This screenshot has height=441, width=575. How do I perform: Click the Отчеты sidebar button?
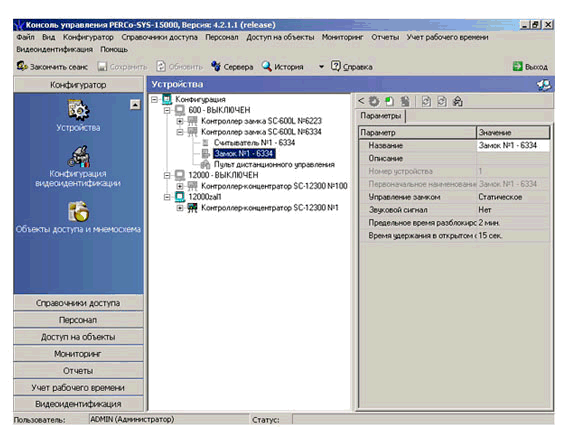[78, 371]
